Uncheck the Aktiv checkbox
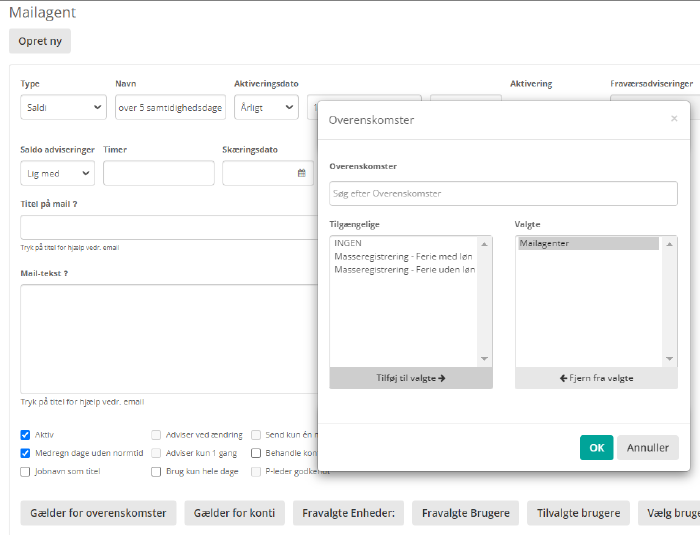700x535 pixels. (26, 435)
